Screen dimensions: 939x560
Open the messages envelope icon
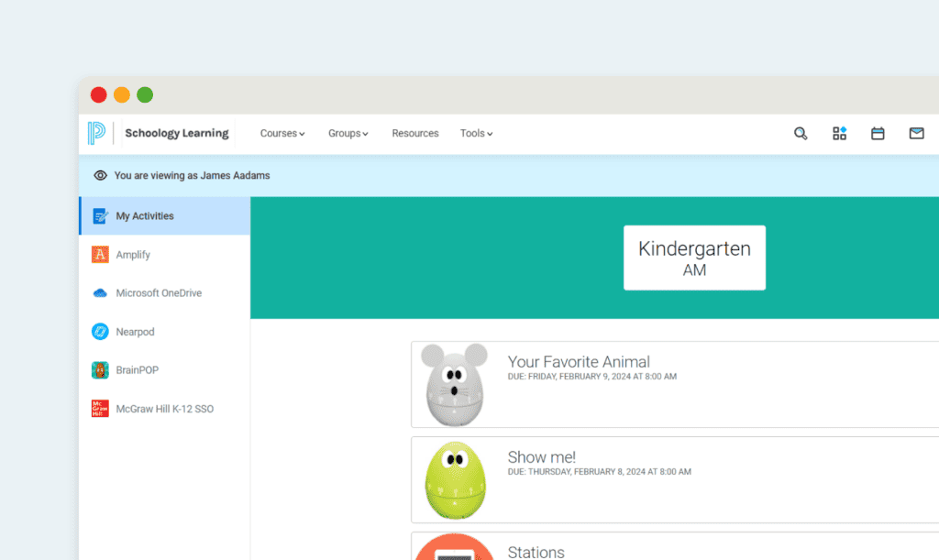(916, 133)
